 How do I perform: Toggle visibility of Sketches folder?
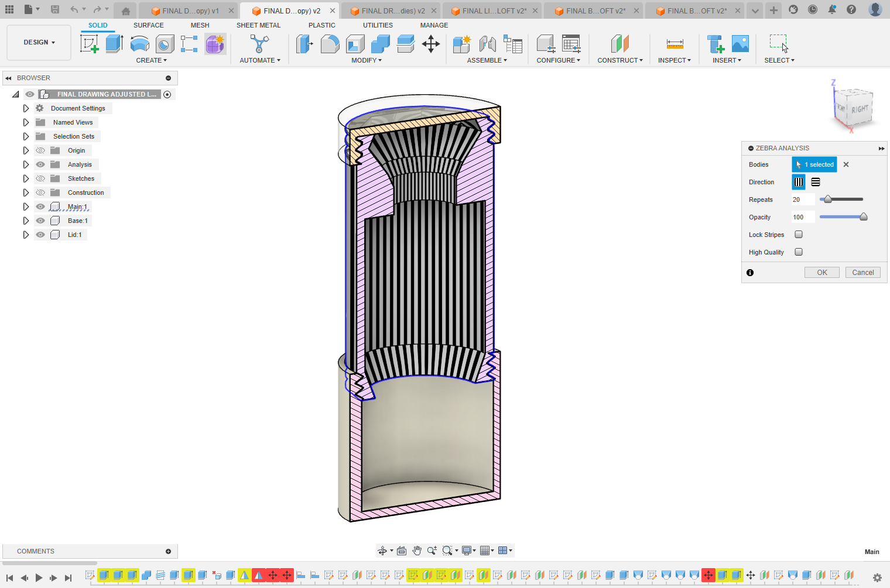click(40, 178)
